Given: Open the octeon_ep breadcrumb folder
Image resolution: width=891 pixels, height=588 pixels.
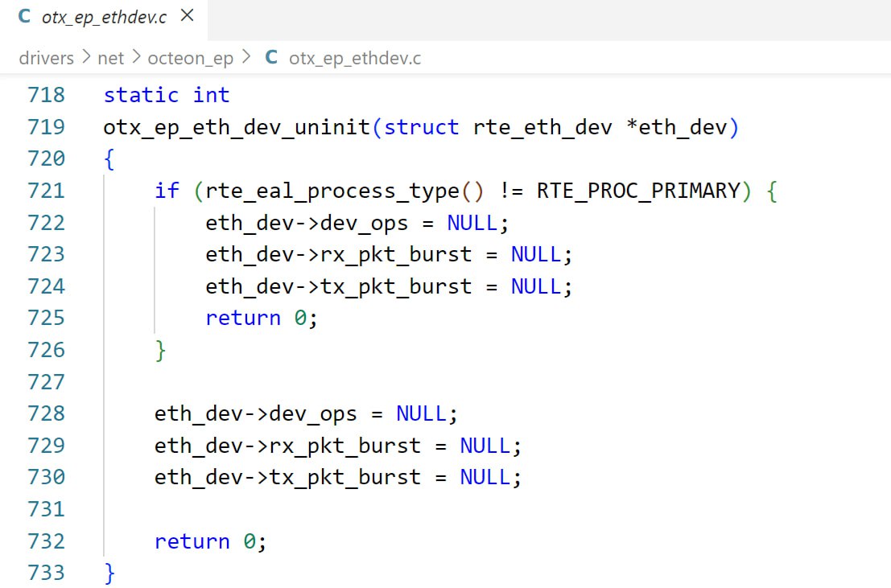Looking at the screenshot, I should (x=191, y=59).
